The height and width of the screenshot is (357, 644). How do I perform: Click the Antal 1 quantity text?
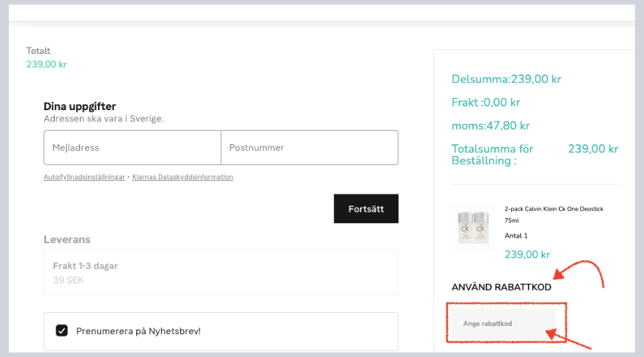tap(516, 235)
